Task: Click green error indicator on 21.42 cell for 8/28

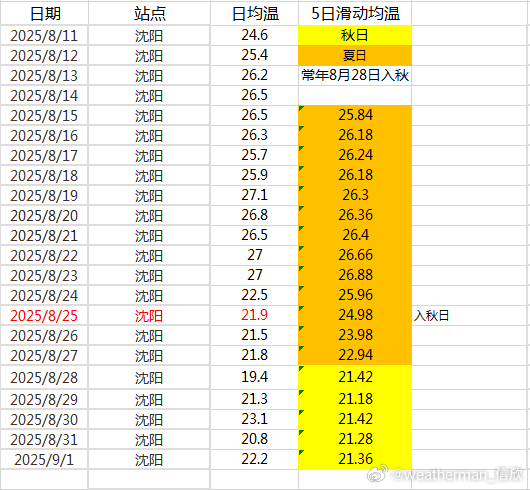Action: click(x=301, y=368)
